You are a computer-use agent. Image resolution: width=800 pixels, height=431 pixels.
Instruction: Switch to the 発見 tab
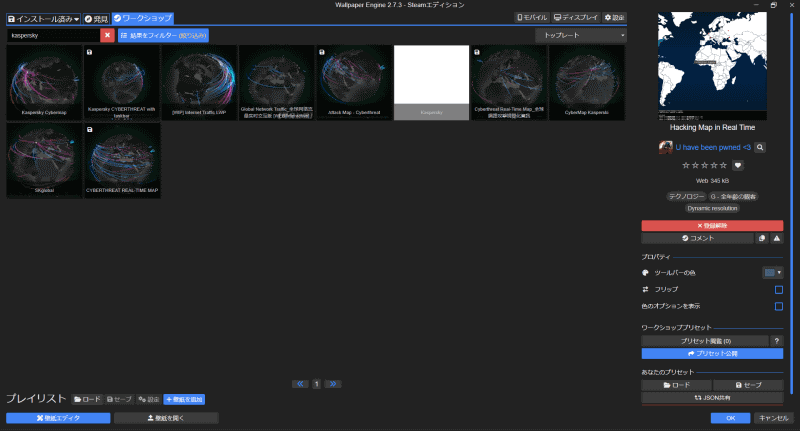click(x=96, y=19)
